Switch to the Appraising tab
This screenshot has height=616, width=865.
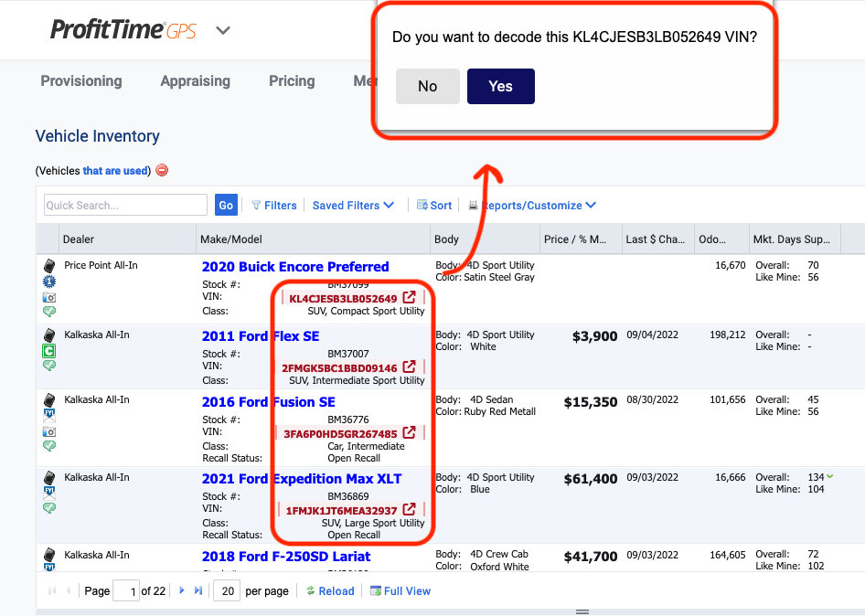(196, 81)
